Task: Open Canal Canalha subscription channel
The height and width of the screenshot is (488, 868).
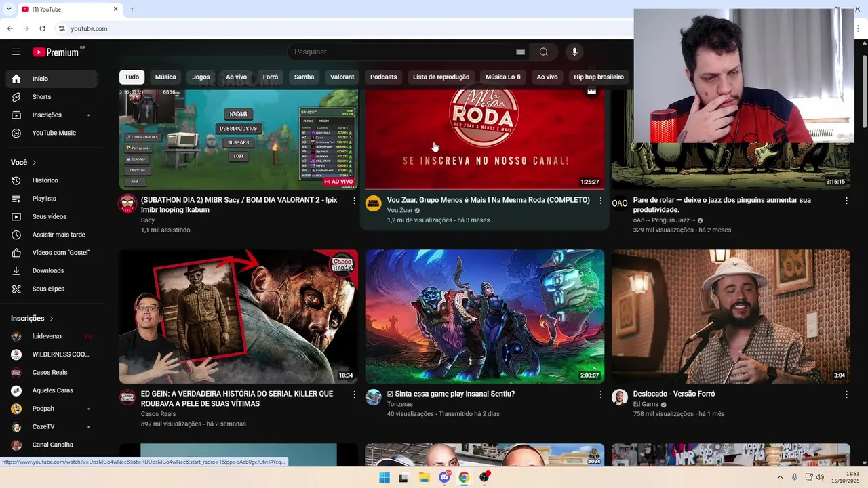Action: click(52, 445)
